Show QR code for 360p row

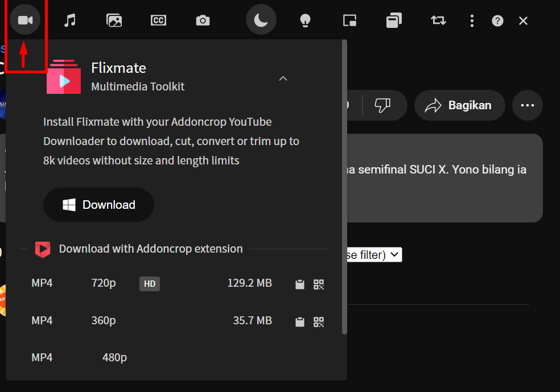[319, 322]
